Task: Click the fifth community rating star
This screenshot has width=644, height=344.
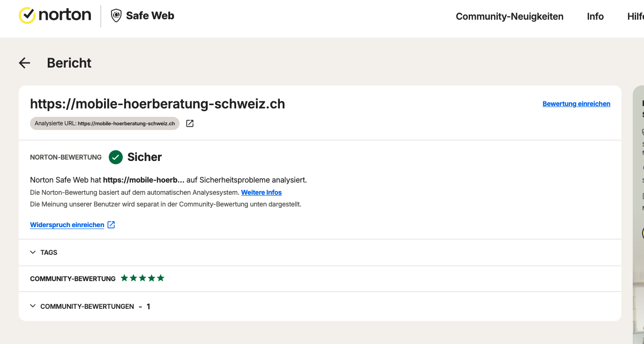Action: [x=161, y=278]
